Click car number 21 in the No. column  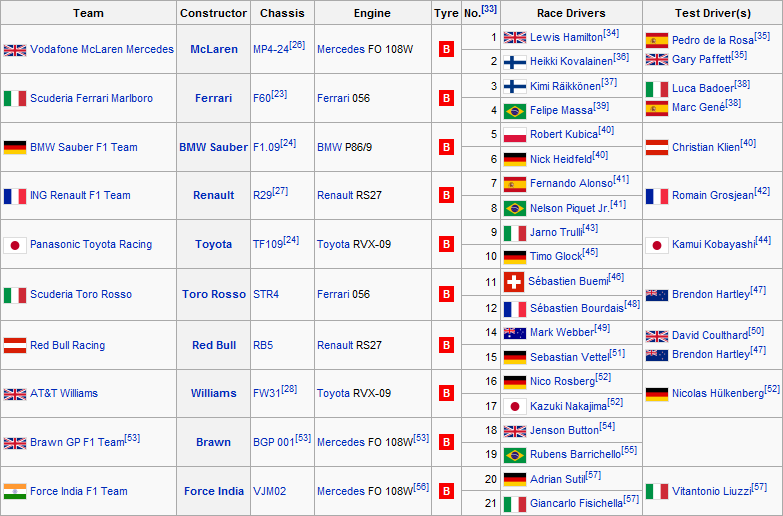(491, 504)
